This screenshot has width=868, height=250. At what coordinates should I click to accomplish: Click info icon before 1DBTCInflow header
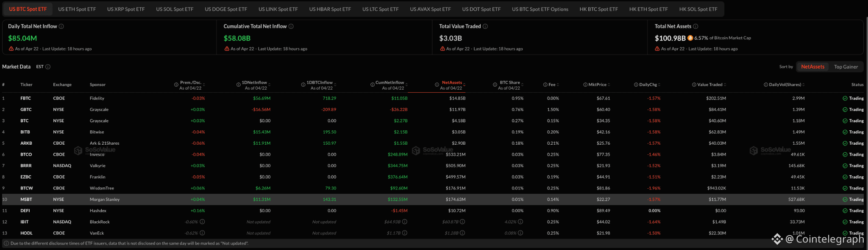pos(303,85)
